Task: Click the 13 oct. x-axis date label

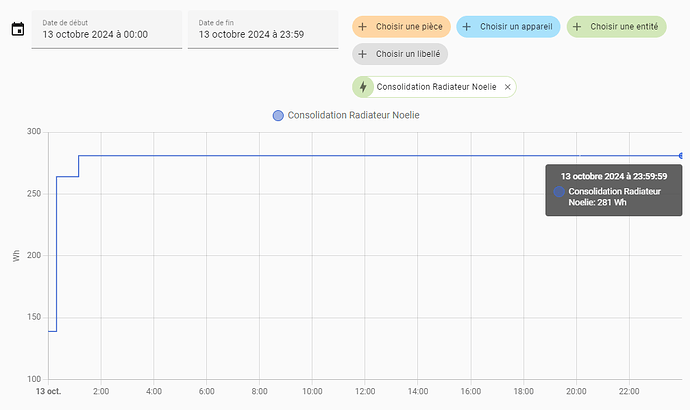Action: pyautogui.click(x=48, y=391)
